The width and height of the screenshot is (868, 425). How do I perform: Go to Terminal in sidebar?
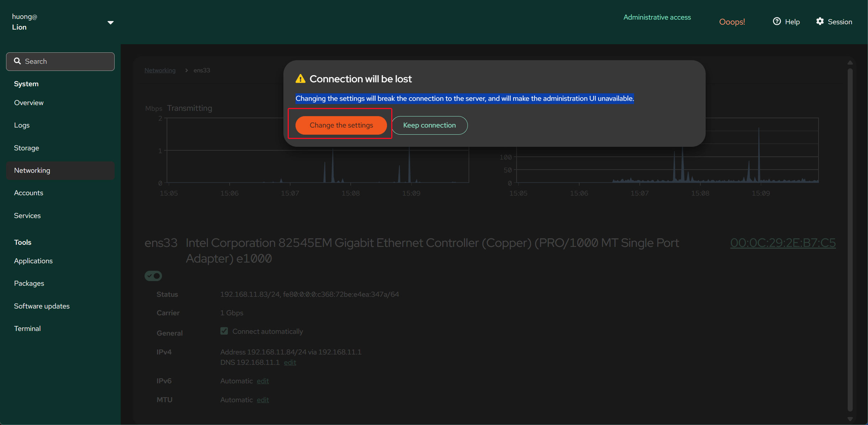point(27,328)
